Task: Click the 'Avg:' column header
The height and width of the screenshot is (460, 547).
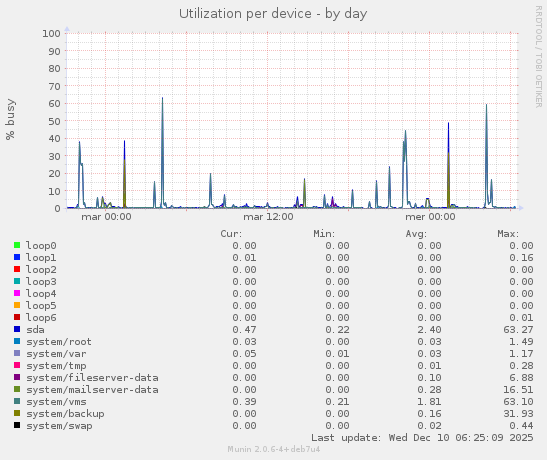Action: pyautogui.click(x=416, y=234)
